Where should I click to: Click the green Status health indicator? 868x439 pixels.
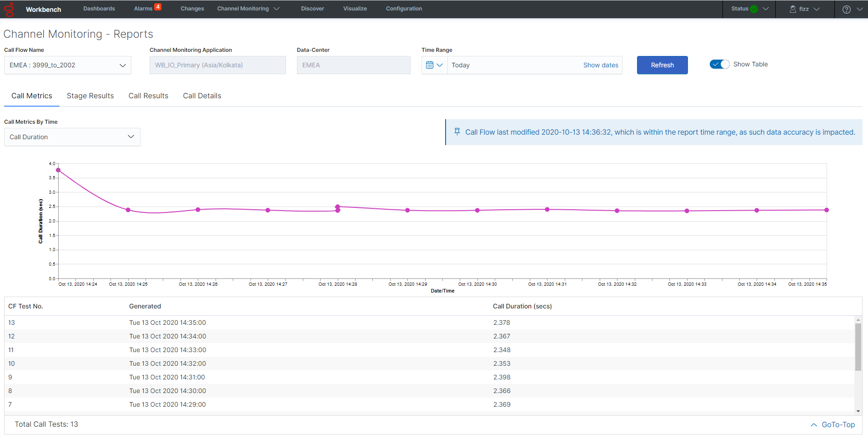(x=754, y=8)
